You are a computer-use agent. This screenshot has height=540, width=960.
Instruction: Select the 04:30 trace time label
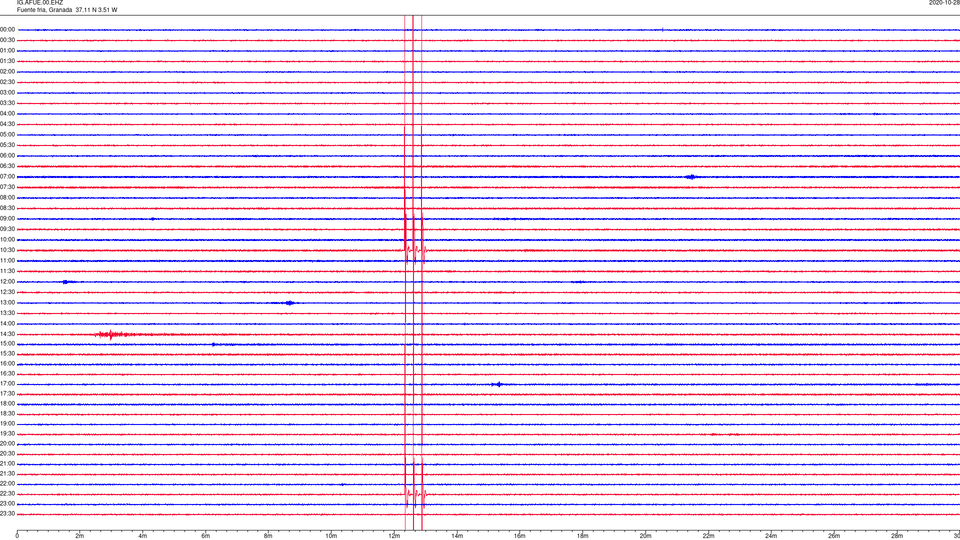tap(7, 124)
